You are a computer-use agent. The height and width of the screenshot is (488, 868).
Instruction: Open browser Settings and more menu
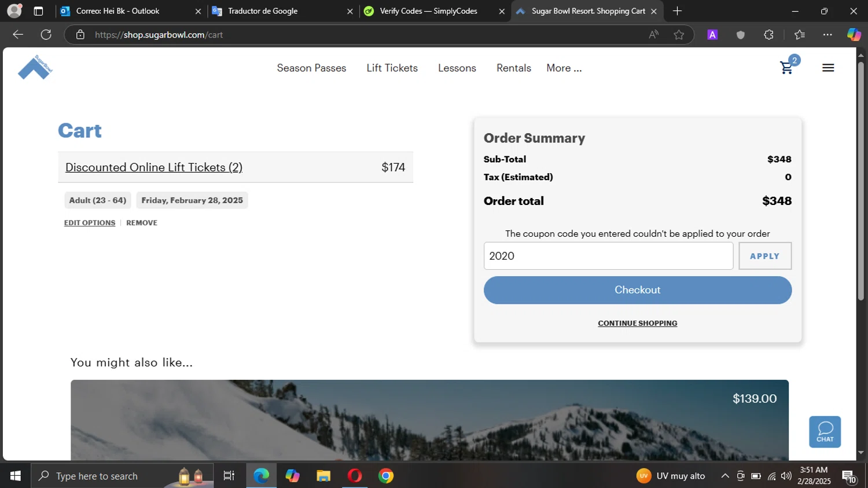pyautogui.click(x=827, y=35)
